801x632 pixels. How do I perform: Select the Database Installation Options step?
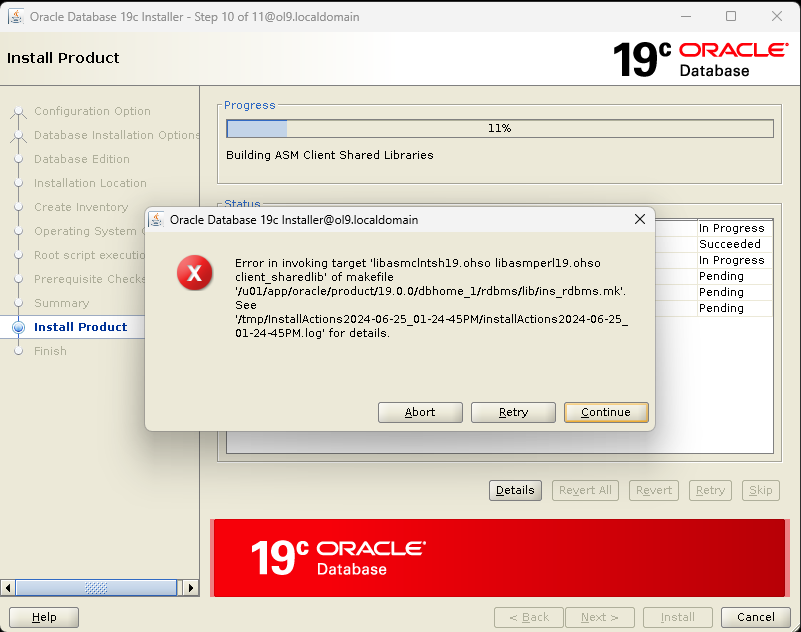(116, 135)
